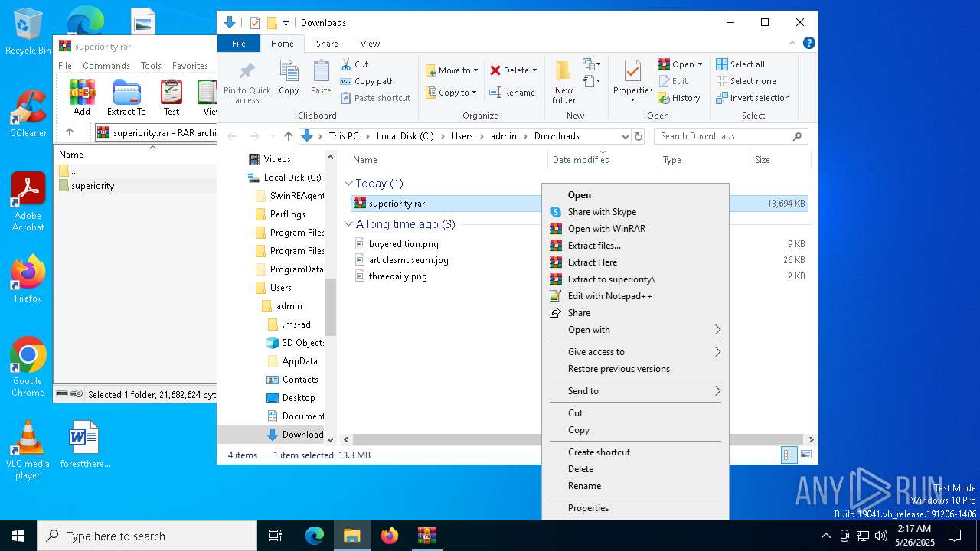Screen dimensions: 980x551
Task: Choose Extract Here from context menu
Action: 635,262
